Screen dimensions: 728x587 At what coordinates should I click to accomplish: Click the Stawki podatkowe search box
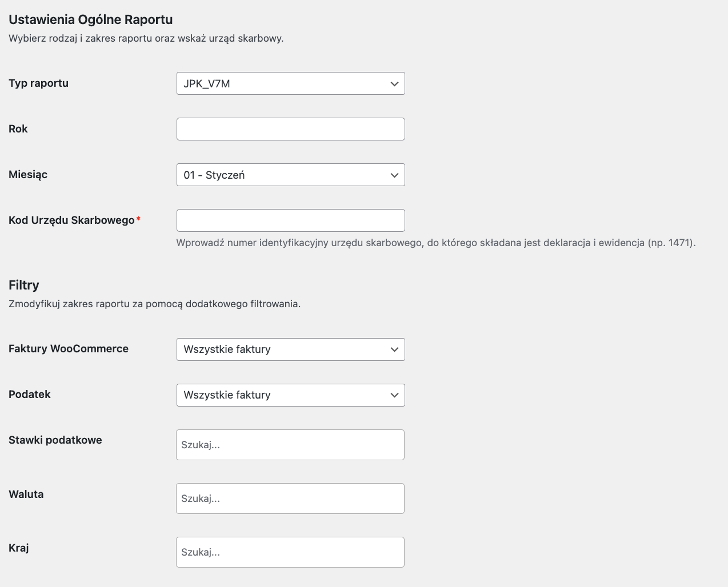click(290, 445)
